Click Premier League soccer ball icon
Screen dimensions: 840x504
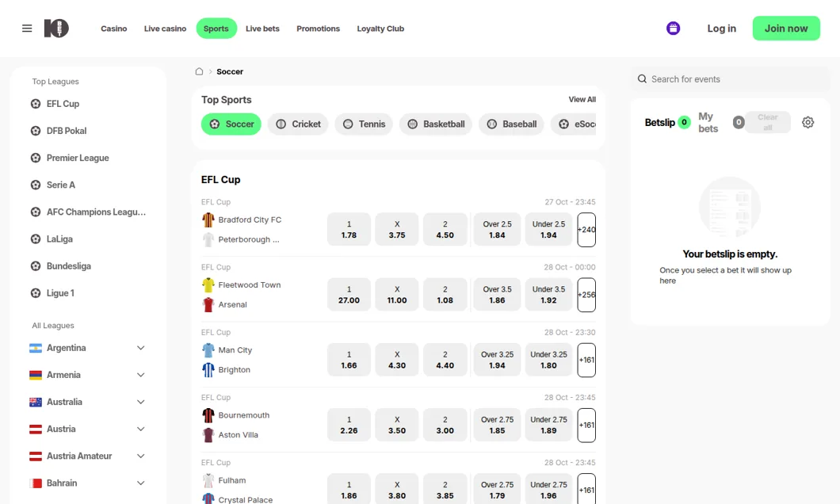pyautogui.click(x=36, y=158)
